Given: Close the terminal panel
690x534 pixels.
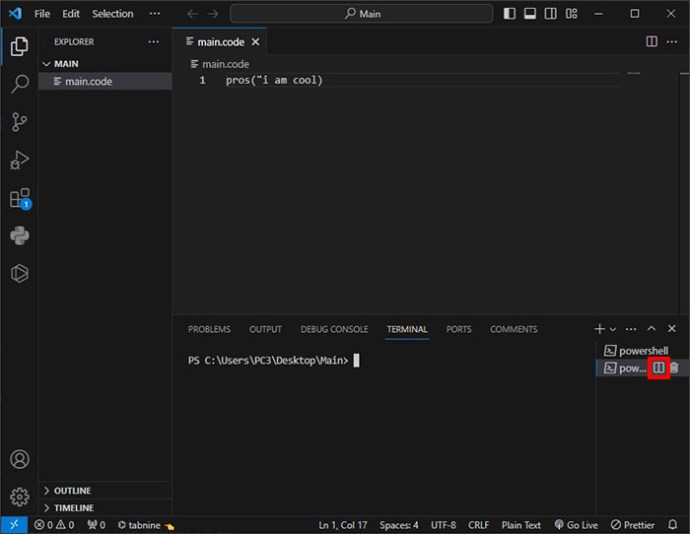Looking at the screenshot, I should [x=672, y=328].
